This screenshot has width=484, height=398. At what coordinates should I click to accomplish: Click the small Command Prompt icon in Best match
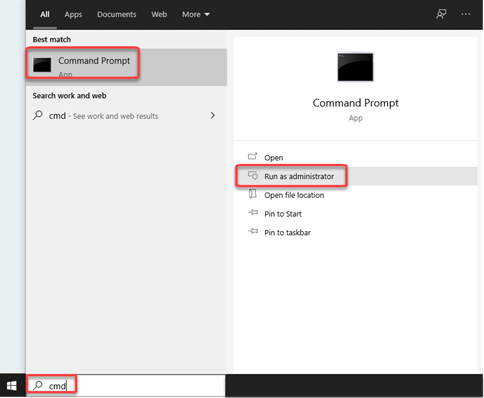pos(42,65)
